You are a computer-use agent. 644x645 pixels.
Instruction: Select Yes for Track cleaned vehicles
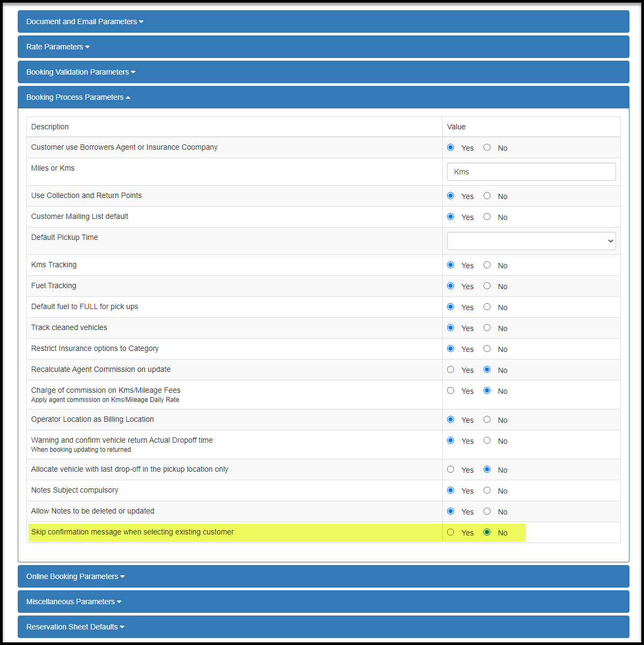point(450,327)
